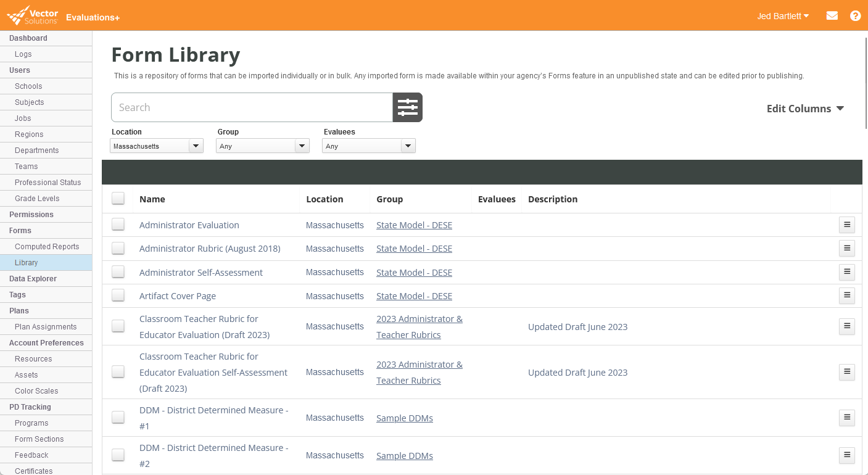The width and height of the screenshot is (868, 475).
Task: Open the Sample DDMs group link
Action: pos(404,418)
